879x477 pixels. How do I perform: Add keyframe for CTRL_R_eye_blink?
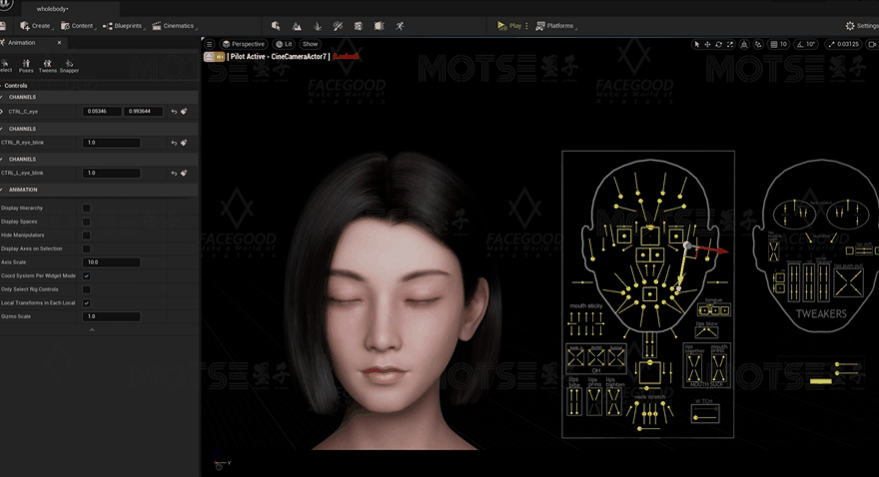184,143
